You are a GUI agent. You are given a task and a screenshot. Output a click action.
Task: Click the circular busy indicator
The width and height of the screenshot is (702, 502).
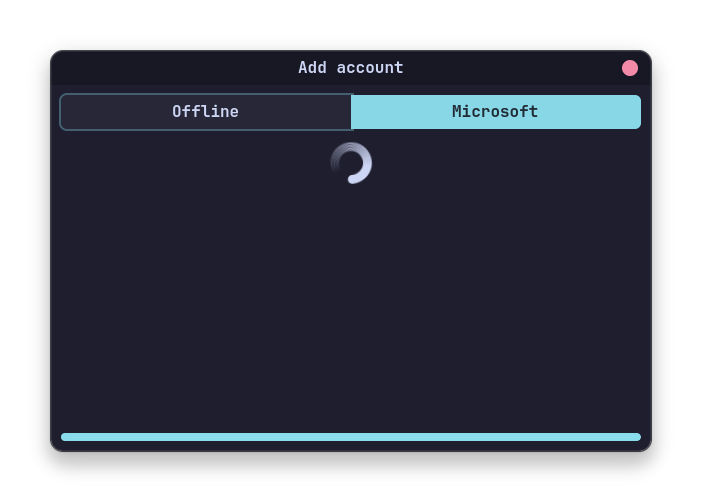pos(351,163)
